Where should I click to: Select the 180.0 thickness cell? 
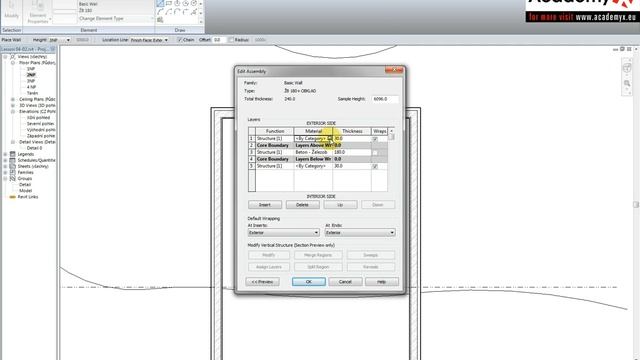click(x=352, y=152)
